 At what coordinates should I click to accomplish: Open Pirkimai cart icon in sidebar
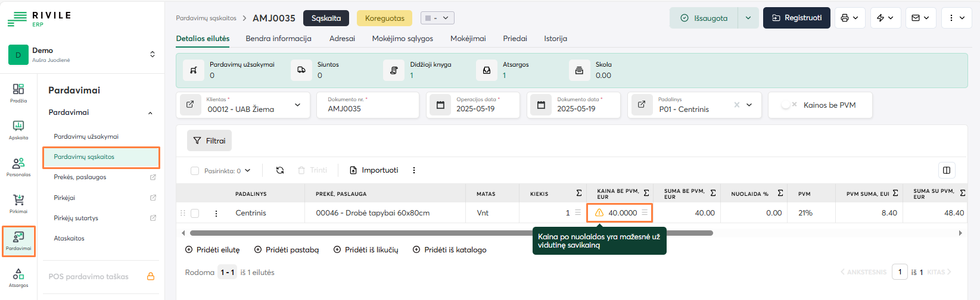[18, 202]
